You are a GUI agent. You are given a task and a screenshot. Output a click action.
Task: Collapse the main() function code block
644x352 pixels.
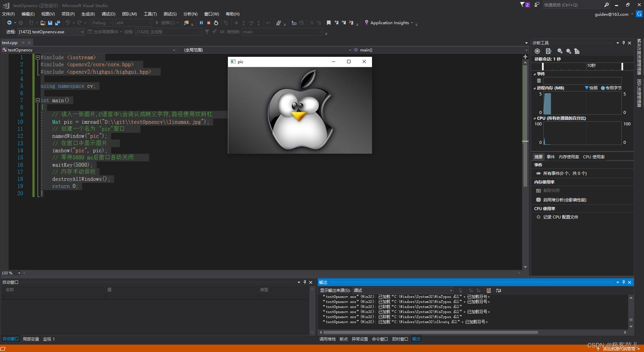(38, 101)
